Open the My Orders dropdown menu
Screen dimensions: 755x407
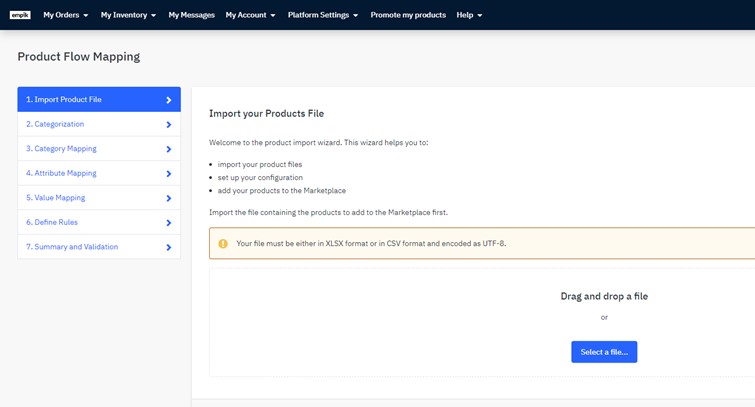point(66,15)
